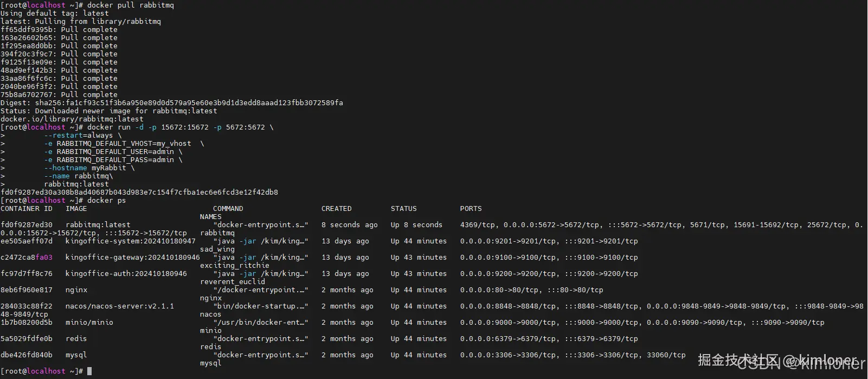Click the sha256 digest line
This screenshot has width=868, height=379.
point(171,103)
